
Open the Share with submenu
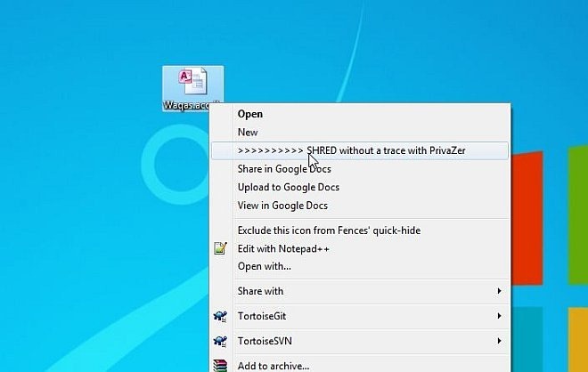[x=360, y=291]
